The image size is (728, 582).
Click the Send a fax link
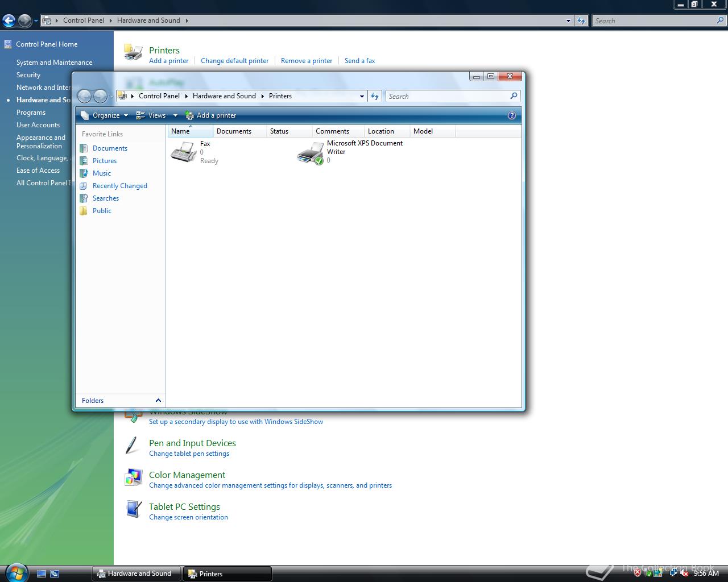click(x=359, y=61)
